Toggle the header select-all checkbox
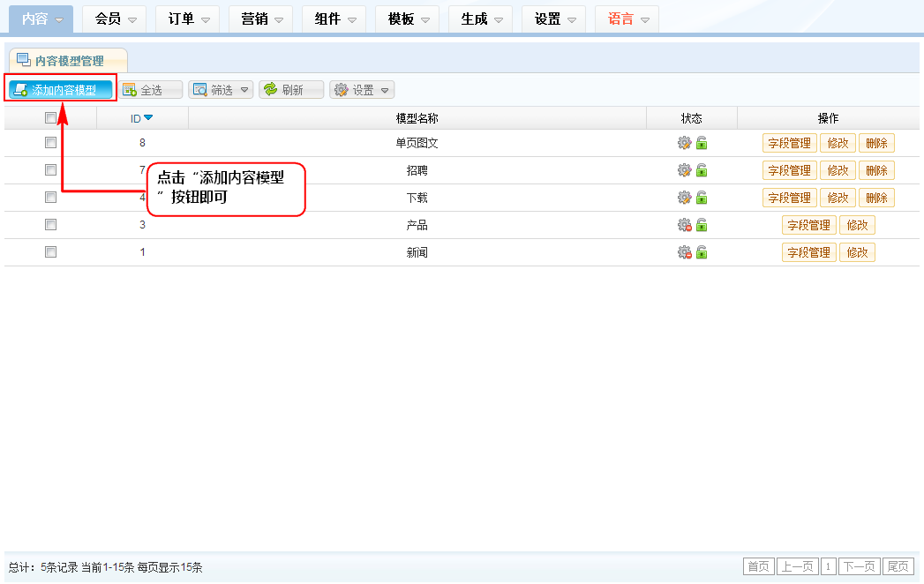The width and height of the screenshot is (924, 584). pos(50,118)
